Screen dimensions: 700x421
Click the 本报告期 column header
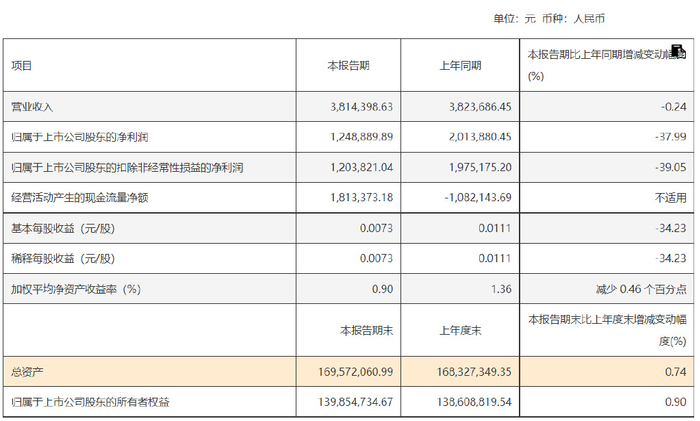348,66
